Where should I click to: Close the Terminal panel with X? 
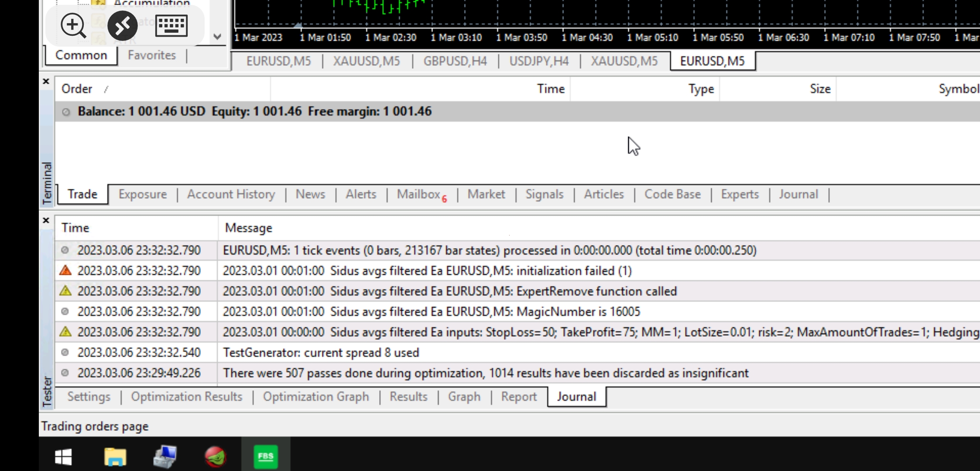(x=46, y=82)
